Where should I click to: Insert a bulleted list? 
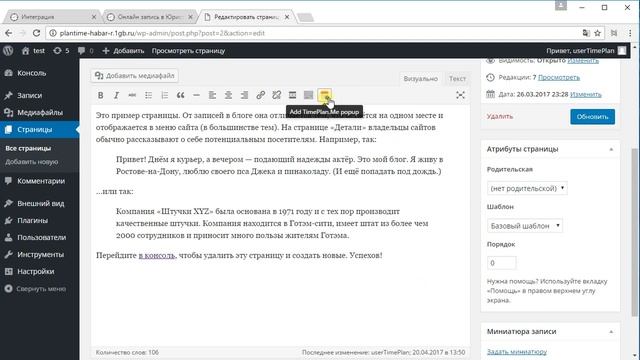[149, 95]
